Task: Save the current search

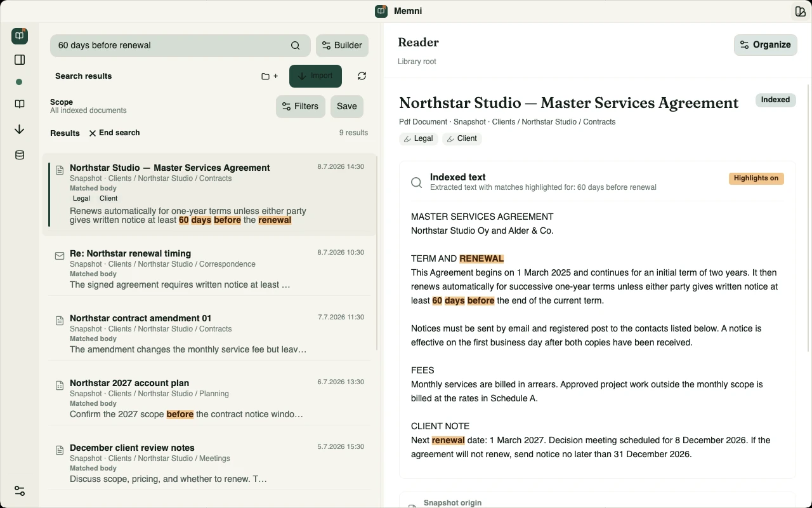Action: point(347,107)
